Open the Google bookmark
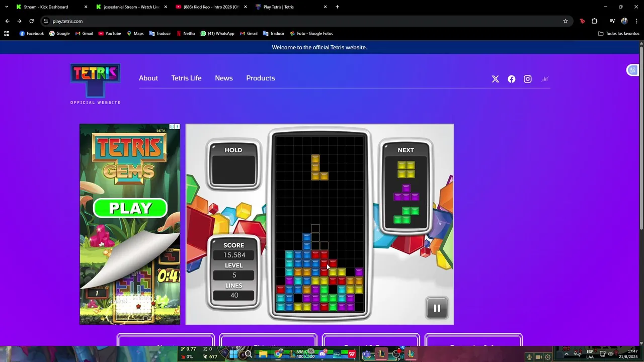 pos(59,34)
